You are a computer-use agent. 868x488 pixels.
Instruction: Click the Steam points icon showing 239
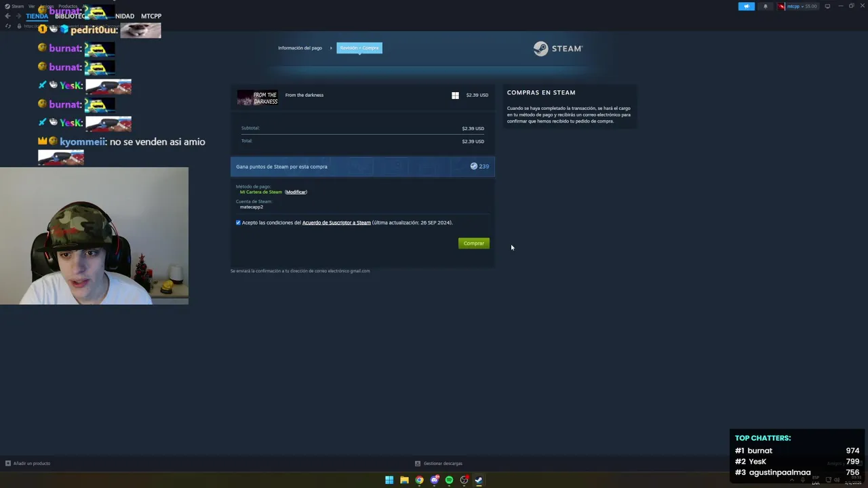(x=474, y=166)
